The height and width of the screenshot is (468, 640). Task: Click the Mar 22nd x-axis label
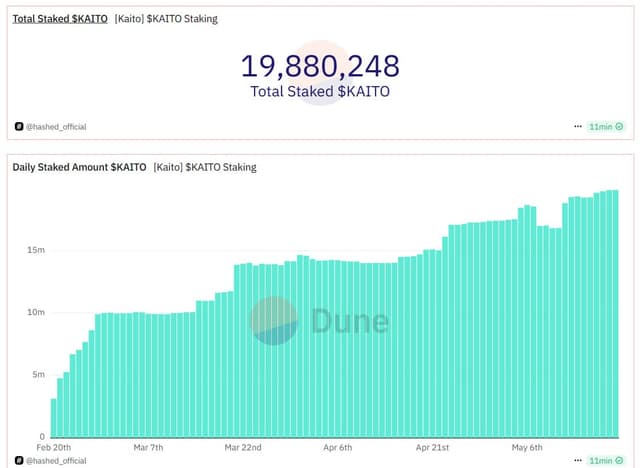243,448
